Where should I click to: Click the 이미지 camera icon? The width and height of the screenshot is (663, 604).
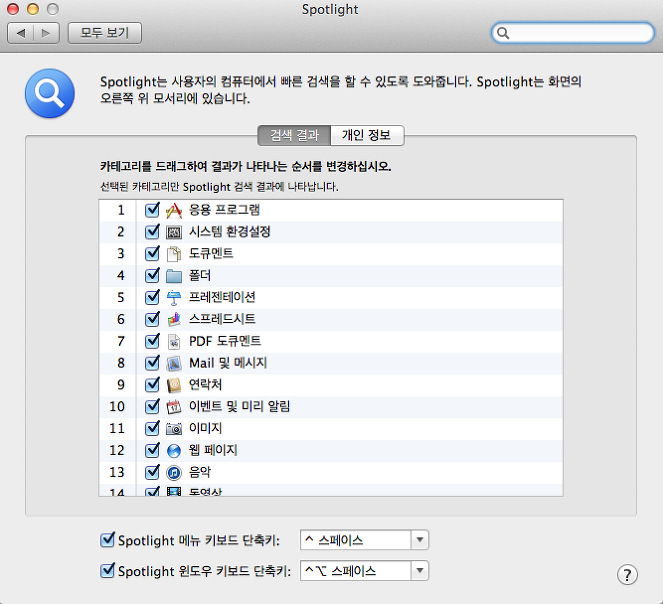pyautogui.click(x=174, y=428)
